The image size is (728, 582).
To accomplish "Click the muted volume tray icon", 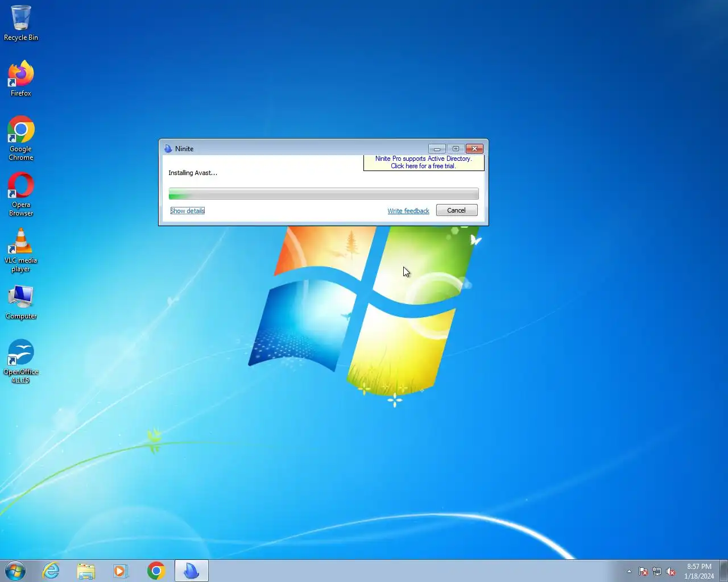I will pos(671,571).
